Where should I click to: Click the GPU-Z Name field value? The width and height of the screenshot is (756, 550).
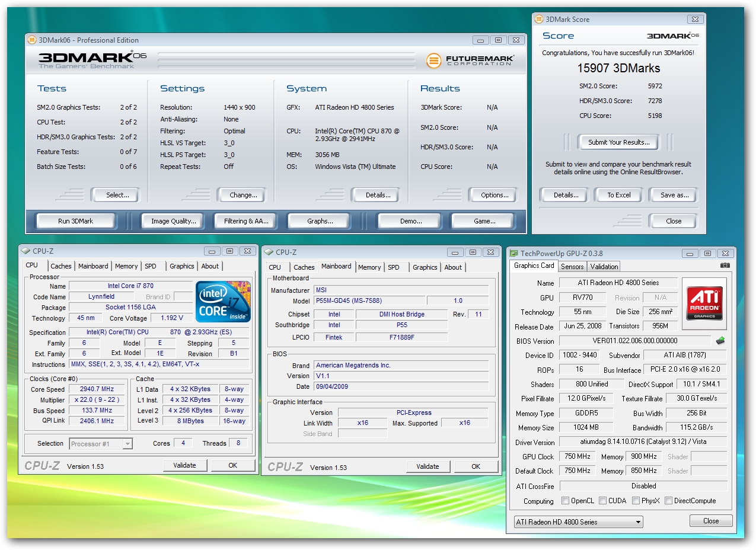(618, 283)
